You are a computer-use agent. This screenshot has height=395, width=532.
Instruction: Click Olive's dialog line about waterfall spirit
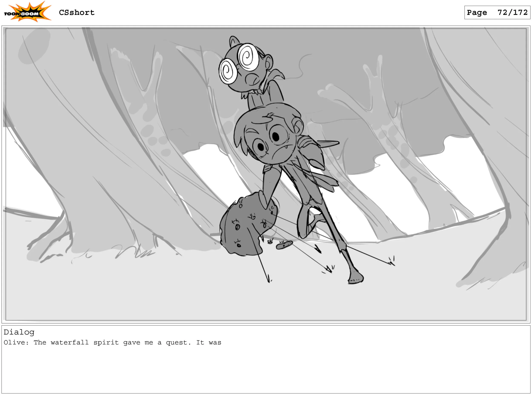pos(112,342)
